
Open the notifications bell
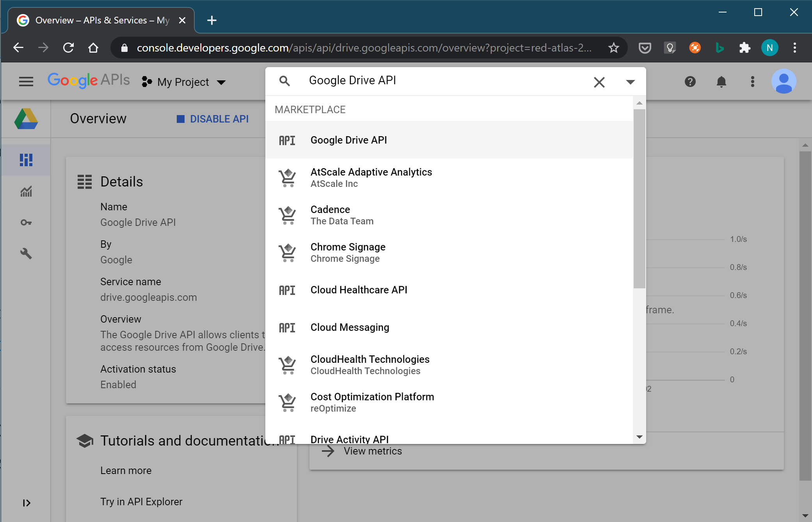(721, 82)
